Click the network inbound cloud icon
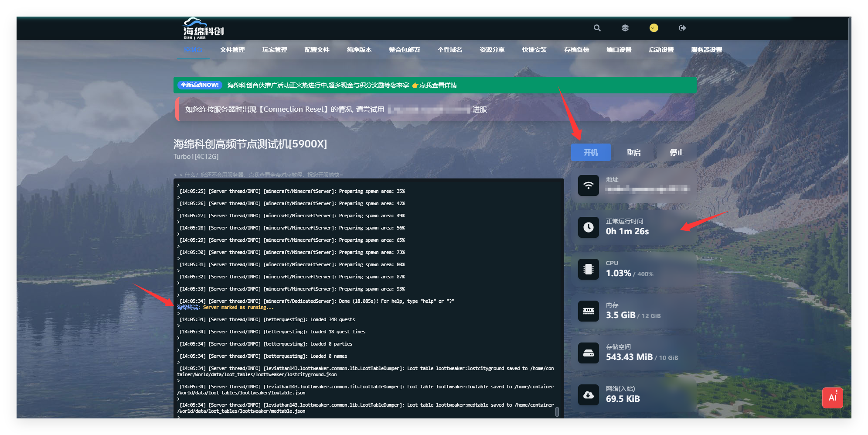The image size is (868, 435). tap(588, 395)
